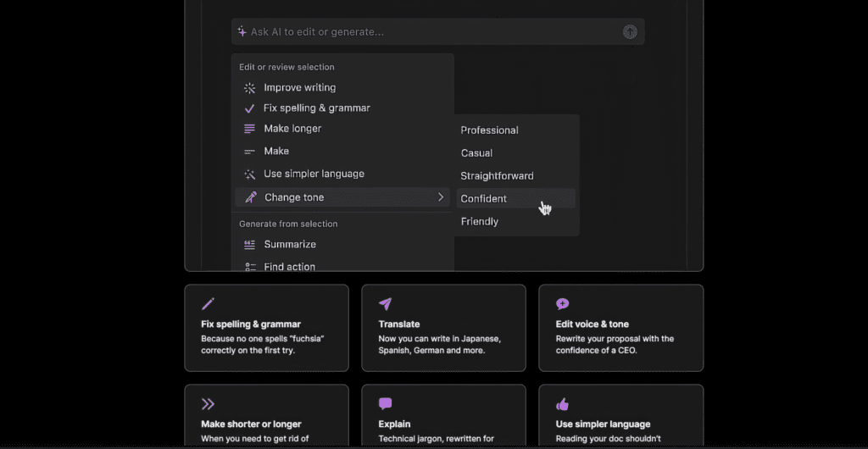Click the Ask AI to edit input field
Screen dimensions: 868x449
coord(438,31)
